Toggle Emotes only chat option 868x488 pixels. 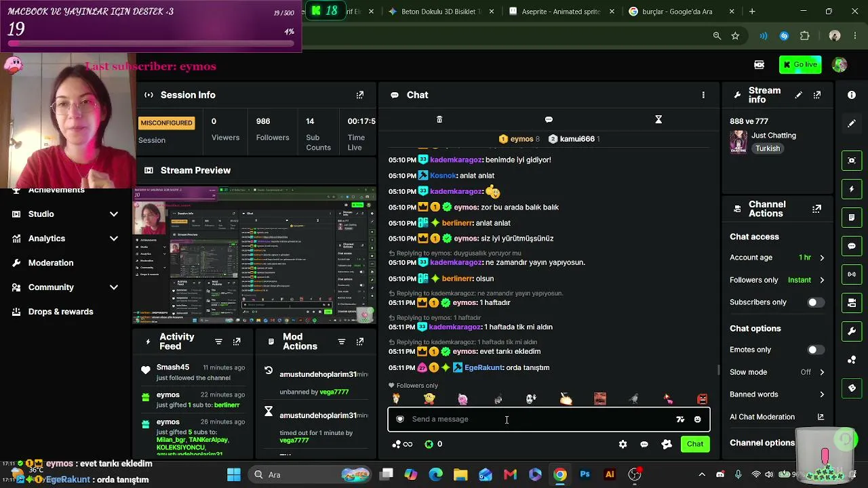pos(816,350)
